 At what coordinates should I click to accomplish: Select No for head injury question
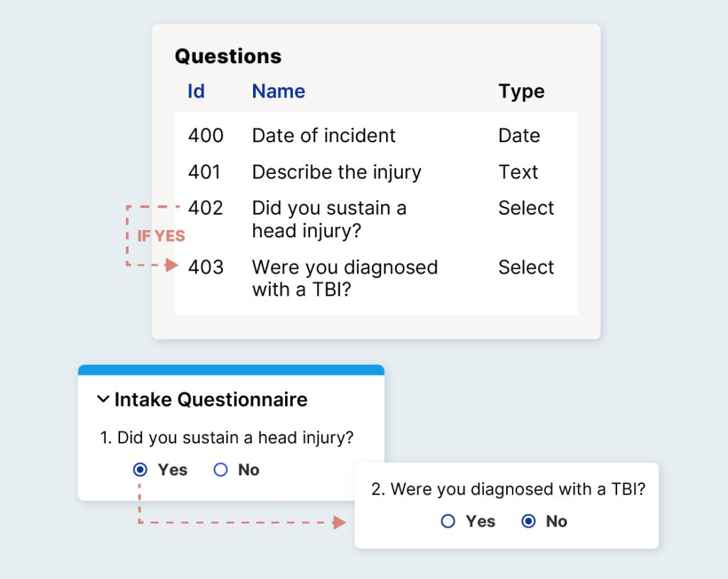220,470
